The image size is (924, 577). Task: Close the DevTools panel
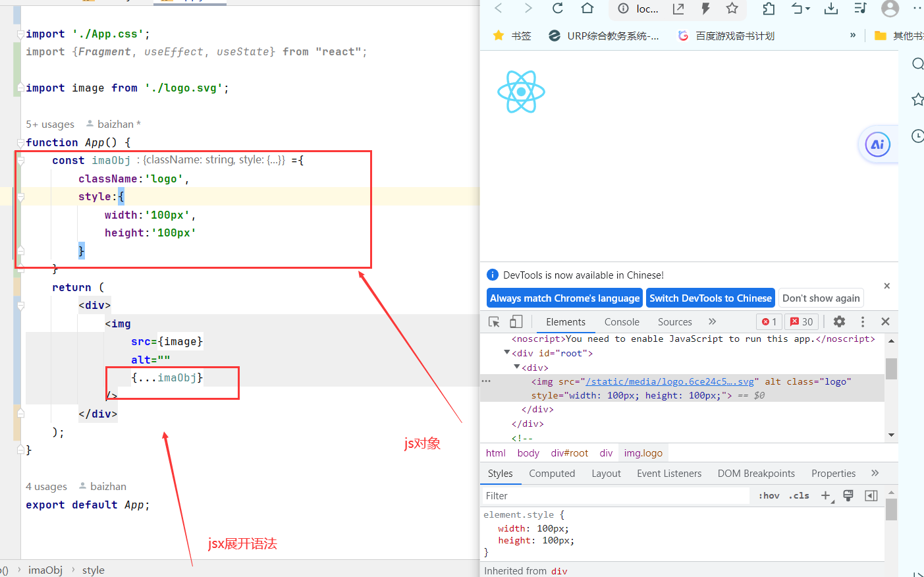pyautogui.click(x=885, y=321)
